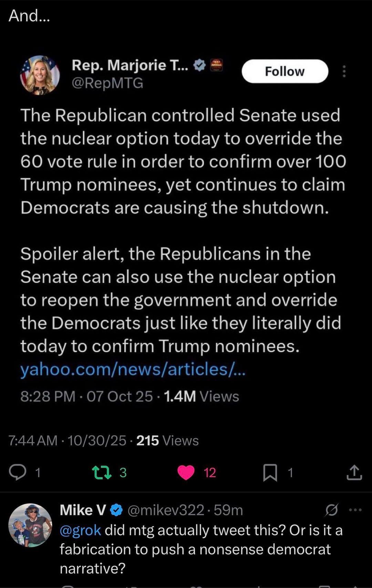
Task: Tap the affiliation badge next to Marjorie's checkmark
Action: (217, 65)
